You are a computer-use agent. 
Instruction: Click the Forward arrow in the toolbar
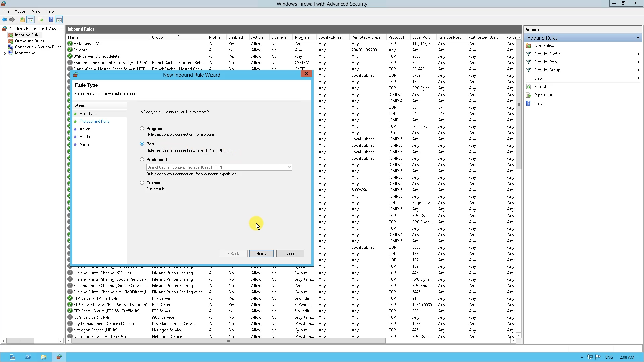tap(12, 20)
